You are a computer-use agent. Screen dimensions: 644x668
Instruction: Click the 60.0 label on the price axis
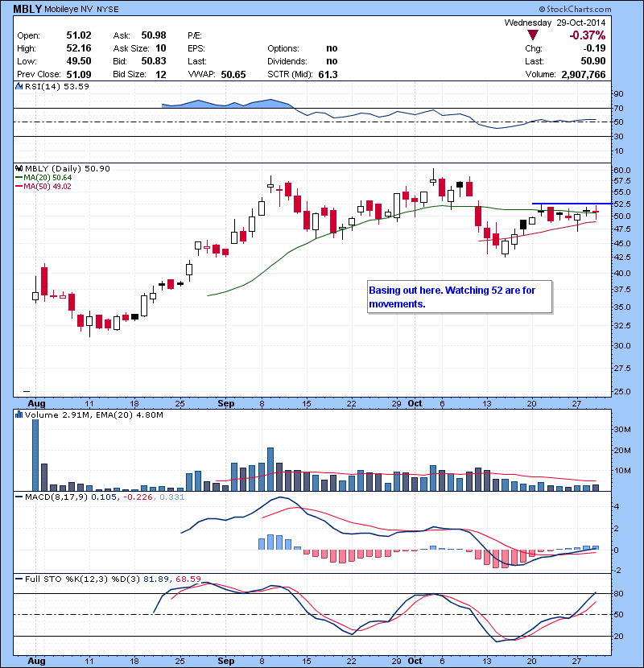622,170
